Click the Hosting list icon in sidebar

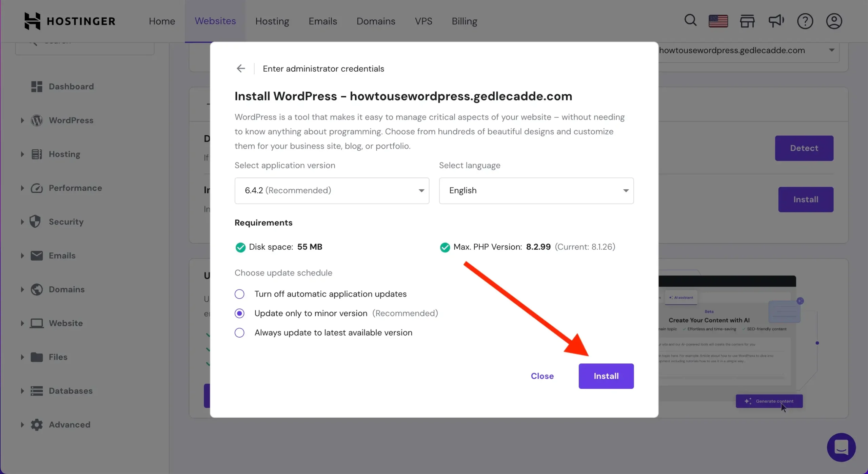37,154
